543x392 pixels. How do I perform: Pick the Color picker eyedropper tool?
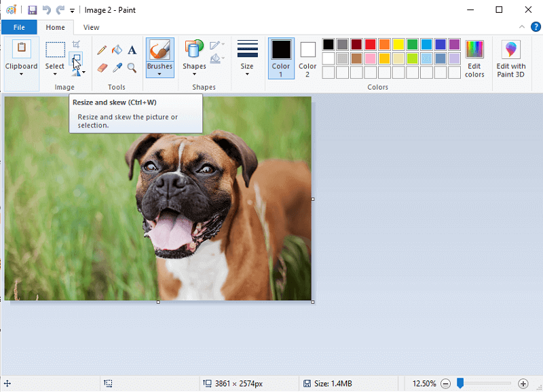point(117,67)
